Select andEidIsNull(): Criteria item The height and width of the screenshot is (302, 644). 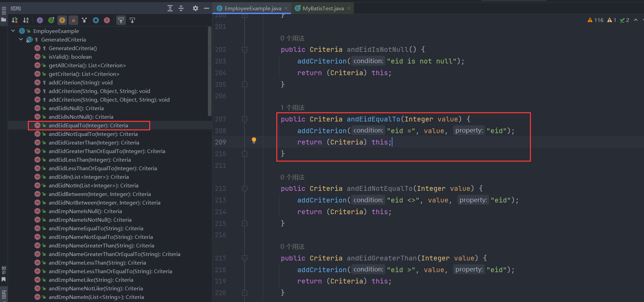click(76, 108)
